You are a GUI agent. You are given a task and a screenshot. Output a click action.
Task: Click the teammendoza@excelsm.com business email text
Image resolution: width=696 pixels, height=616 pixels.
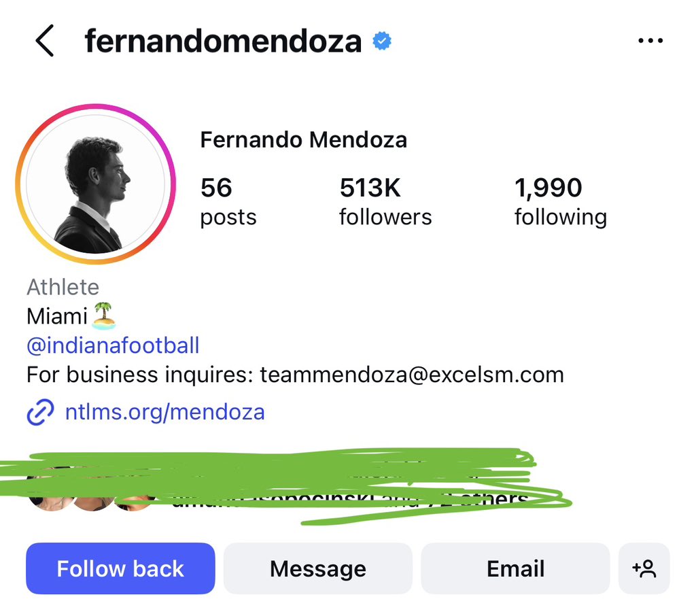412,375
